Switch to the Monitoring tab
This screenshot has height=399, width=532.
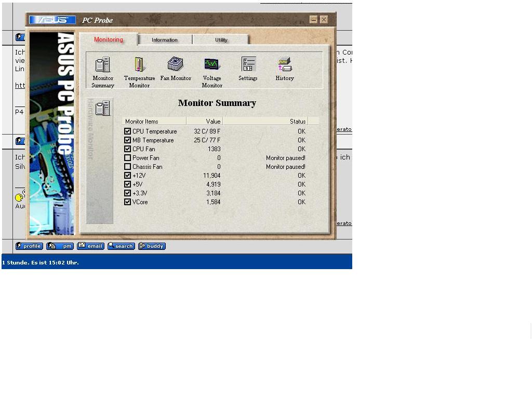(109, 39)
